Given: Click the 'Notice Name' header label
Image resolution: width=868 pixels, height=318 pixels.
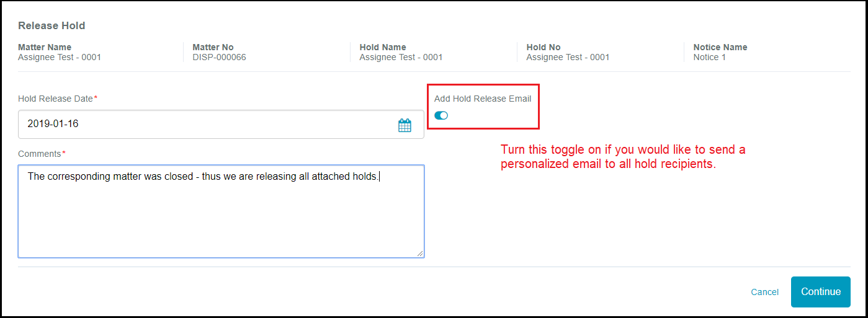Looking at the screenshot, I should coord(720,47).
